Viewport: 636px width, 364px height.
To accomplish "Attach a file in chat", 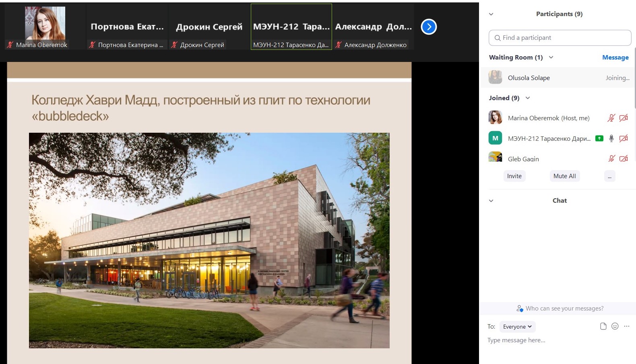I will [603, 326].
